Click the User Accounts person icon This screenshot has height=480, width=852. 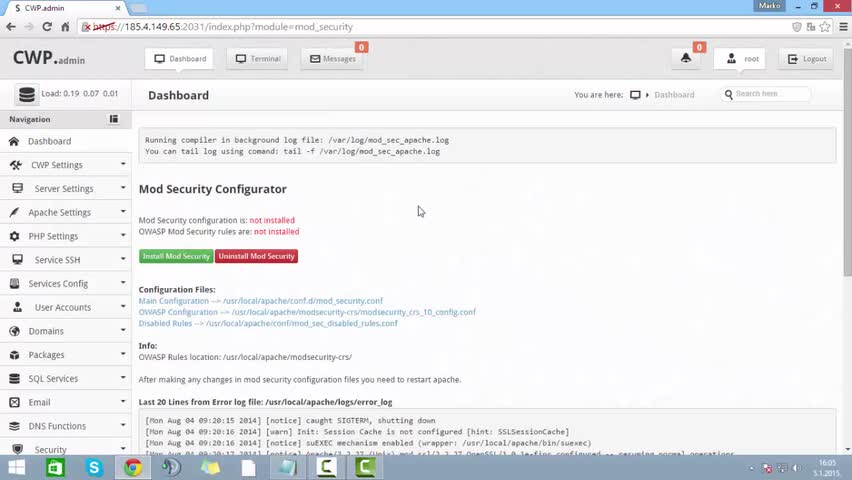click(17, 307)
